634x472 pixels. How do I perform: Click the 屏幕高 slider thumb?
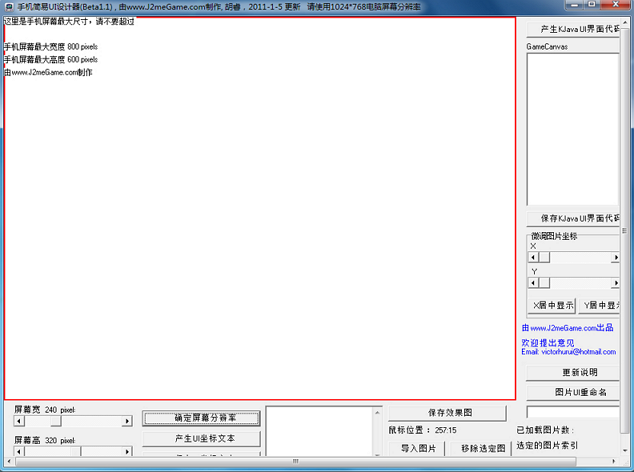coord(76,451)
